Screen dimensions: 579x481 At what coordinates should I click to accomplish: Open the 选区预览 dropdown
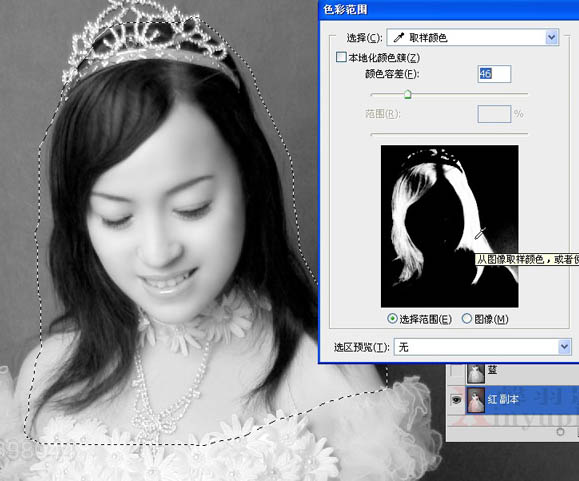click(483, 347)
